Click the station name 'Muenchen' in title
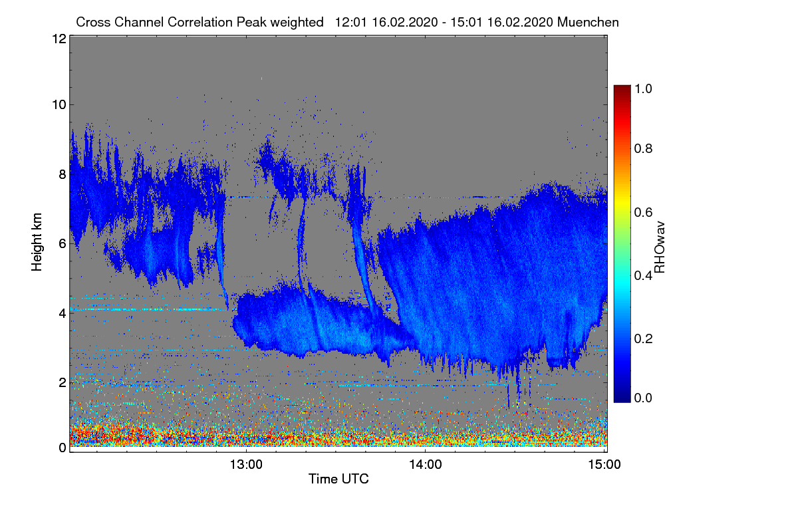Image resolution: width=798 pixels, height=532 pixels. pyautogui.click(x=589, y=22)
